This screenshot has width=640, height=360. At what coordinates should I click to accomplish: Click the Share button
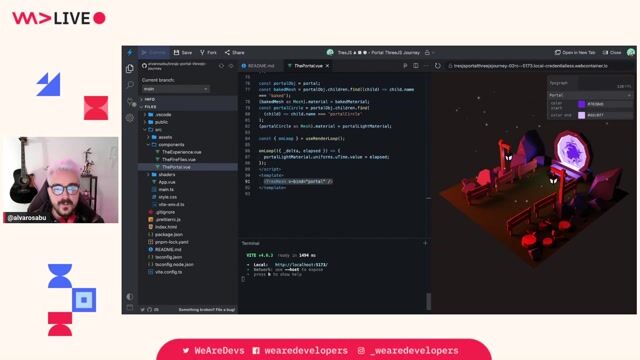(x=235, y=53)
